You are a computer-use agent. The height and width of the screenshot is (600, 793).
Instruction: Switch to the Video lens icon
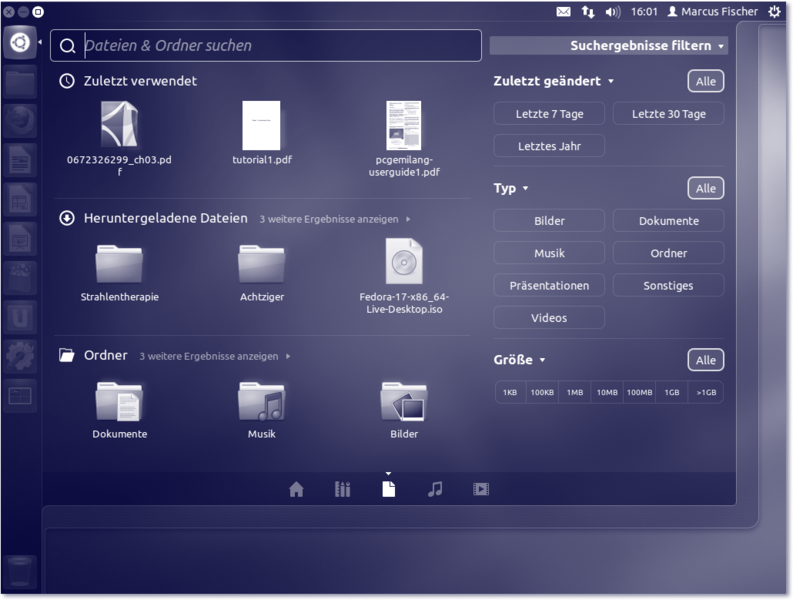point(481,490)
